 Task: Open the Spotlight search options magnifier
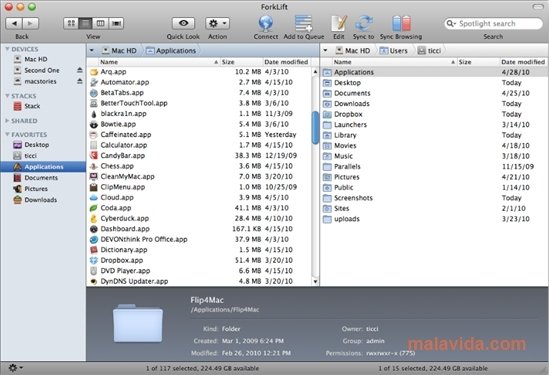[451, 23]
